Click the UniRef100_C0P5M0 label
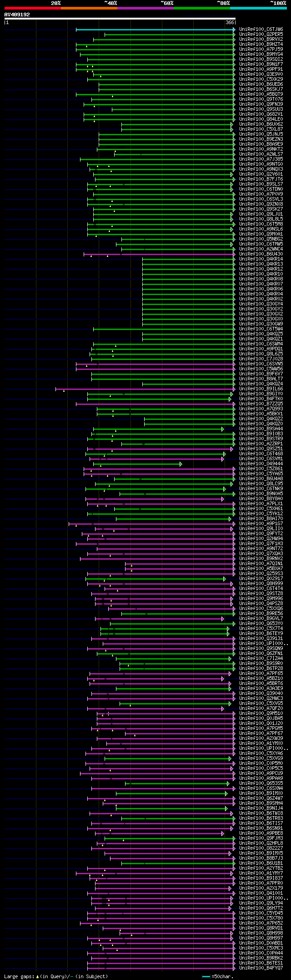The height and width of the screenshot is (980, 291). point(261,763)
